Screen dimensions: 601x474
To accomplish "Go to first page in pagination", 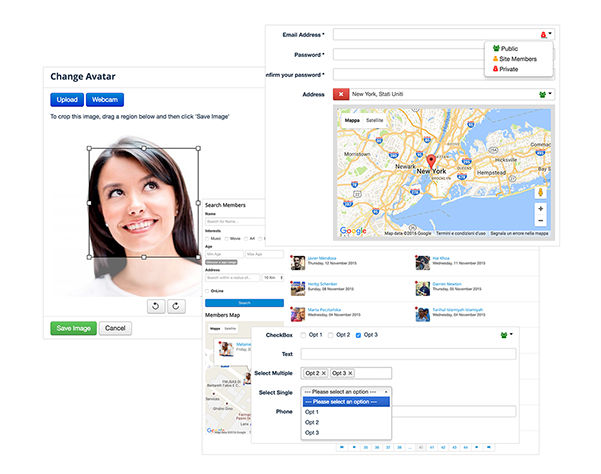I will pos(342,447).
